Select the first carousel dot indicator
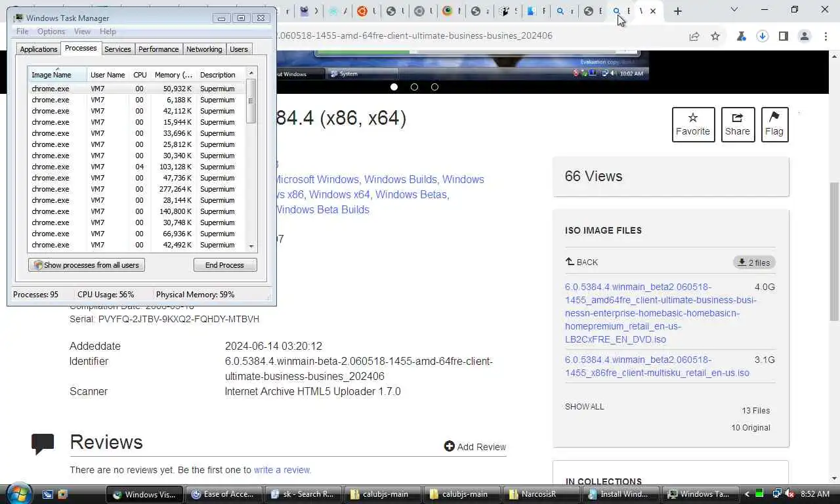 pos(394,87)
